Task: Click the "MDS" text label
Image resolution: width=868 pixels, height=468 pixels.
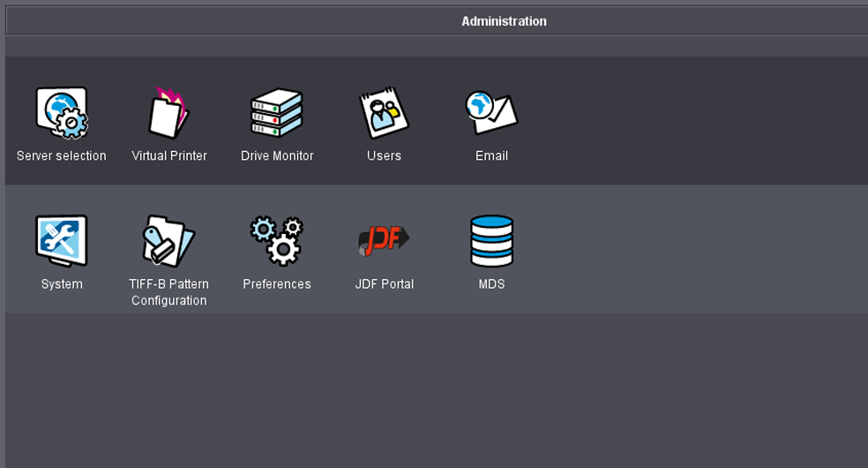Action: (x=491, y=284)
